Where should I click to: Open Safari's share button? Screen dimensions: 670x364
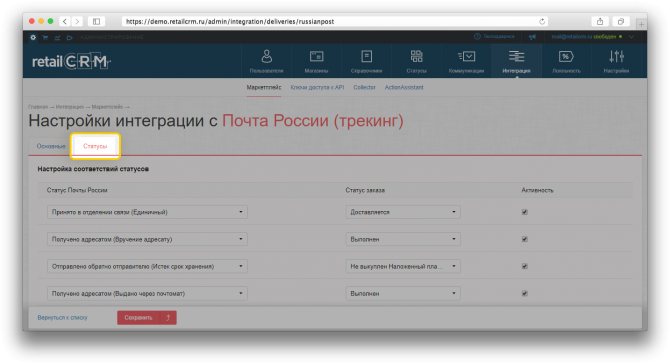point(600,21)
